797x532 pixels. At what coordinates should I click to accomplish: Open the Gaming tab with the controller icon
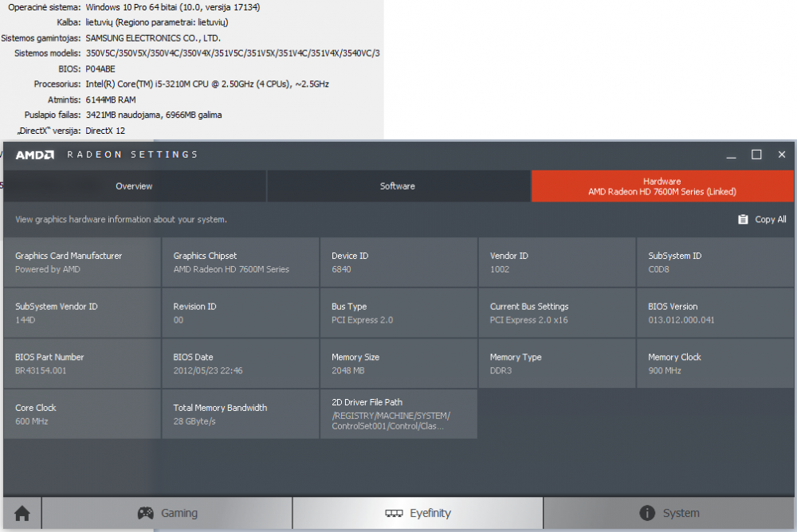click(x=167, y=513)
